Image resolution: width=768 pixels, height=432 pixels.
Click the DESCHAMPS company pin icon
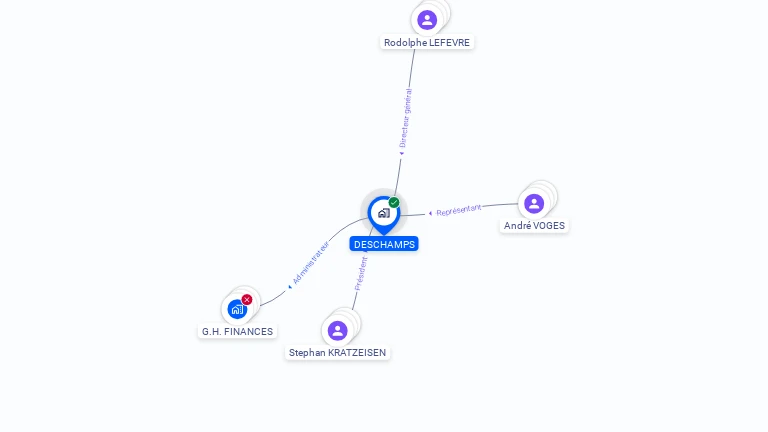coord(384,214)
